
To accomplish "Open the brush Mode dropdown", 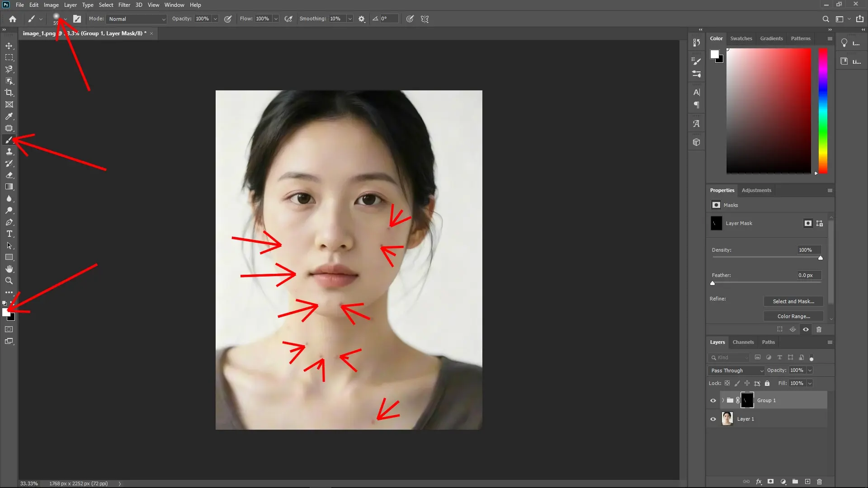I will (x=137, y=19).
